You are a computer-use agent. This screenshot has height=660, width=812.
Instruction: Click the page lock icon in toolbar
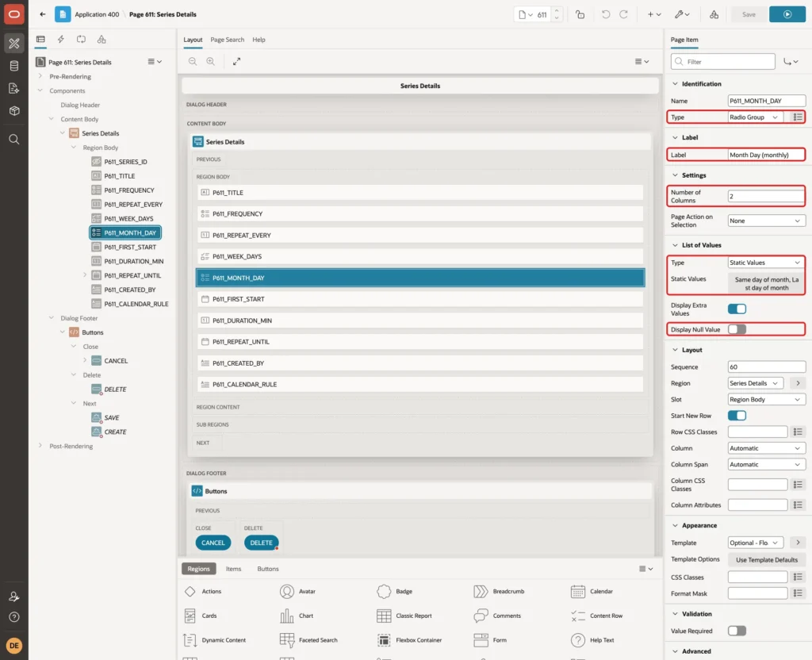coord(580,14)
